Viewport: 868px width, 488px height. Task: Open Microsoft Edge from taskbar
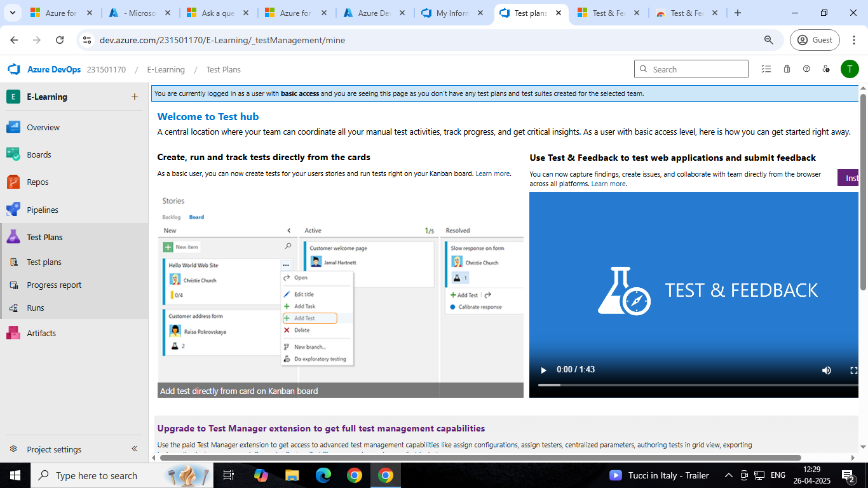click(323, 475)
